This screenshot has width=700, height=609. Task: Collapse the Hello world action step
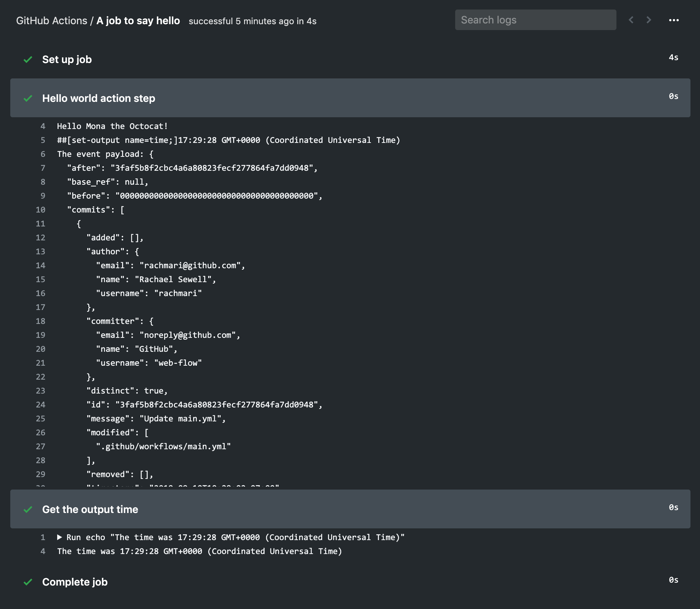pyautogui.click(x=350, y=98)
